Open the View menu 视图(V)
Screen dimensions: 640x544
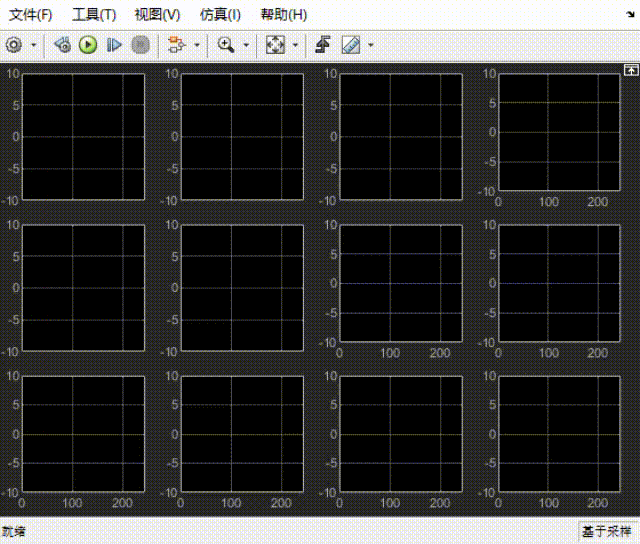point(157,15)
